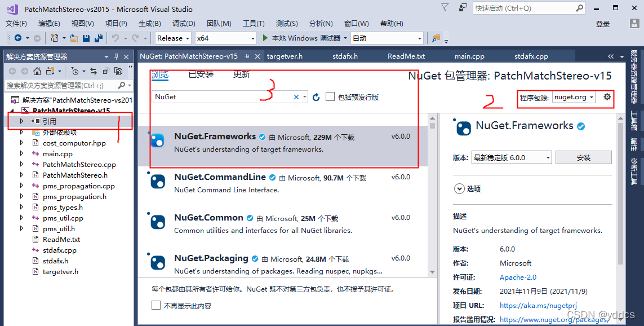Screen dimensions: 644x326
Task: Save current file with single disk icon
Action: [x=86, y=38]
